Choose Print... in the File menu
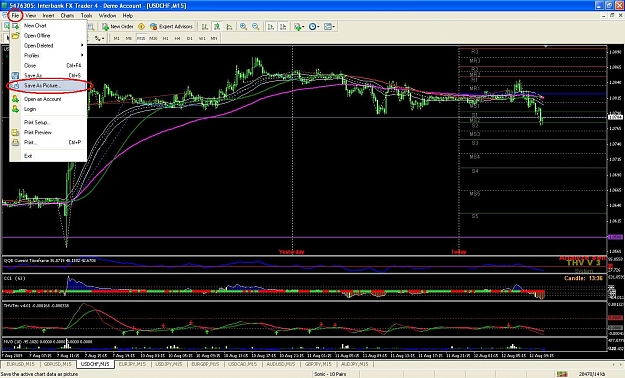 tap(48, 142)
